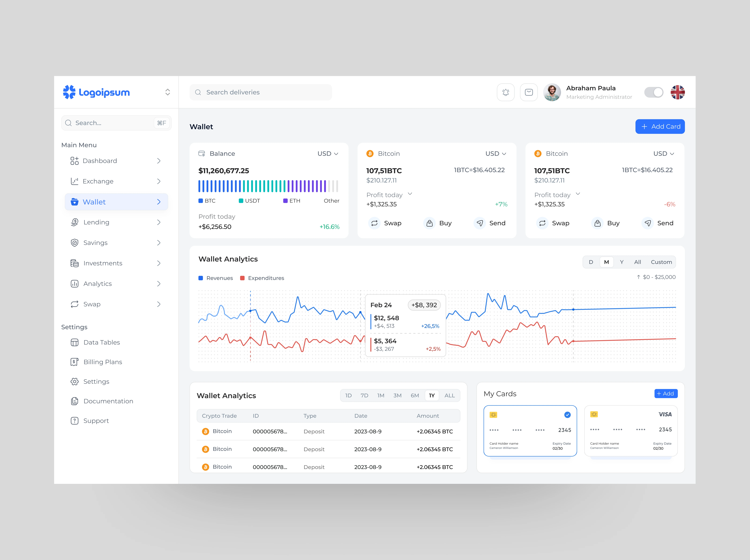Select the Custom chart range

click(x=661, y=262)
